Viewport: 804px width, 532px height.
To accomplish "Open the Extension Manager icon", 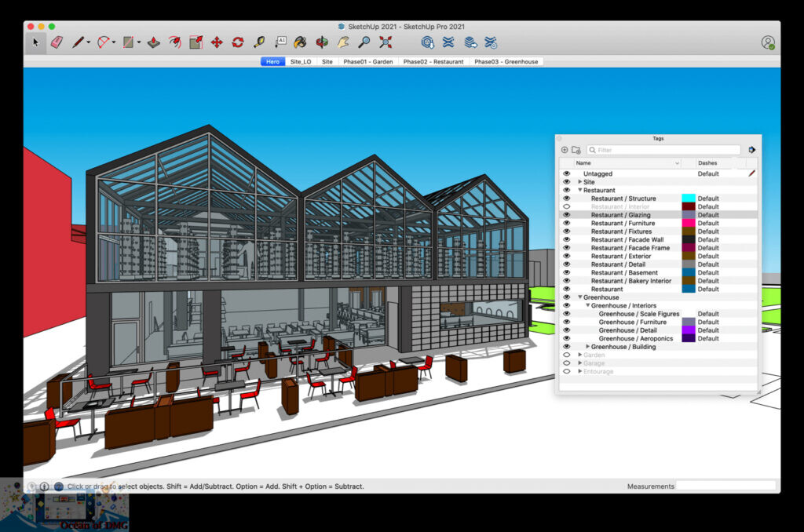I will pos(492,42).
